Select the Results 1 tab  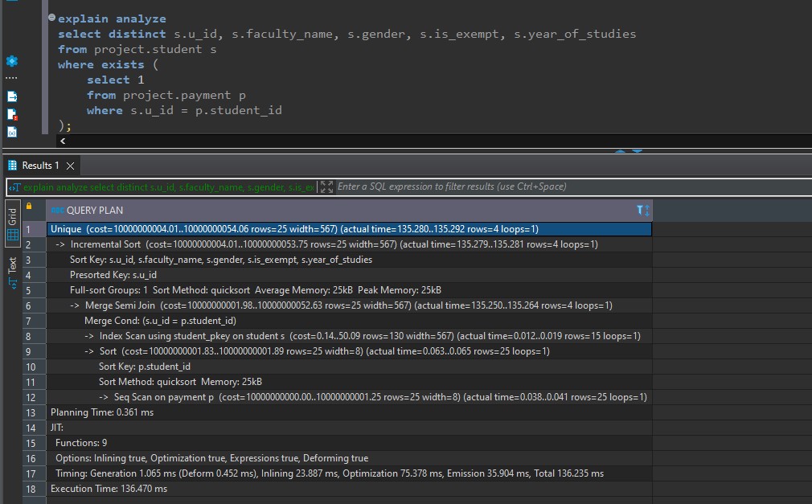(x=39, y=166)
